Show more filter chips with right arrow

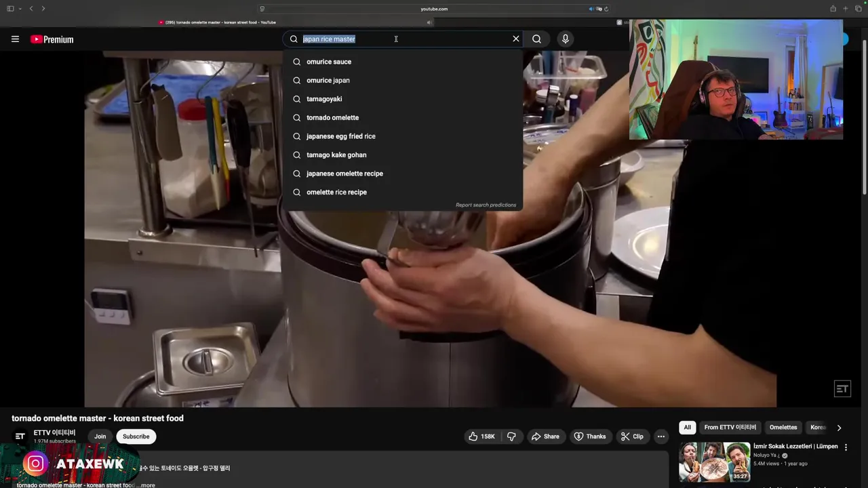839,428
